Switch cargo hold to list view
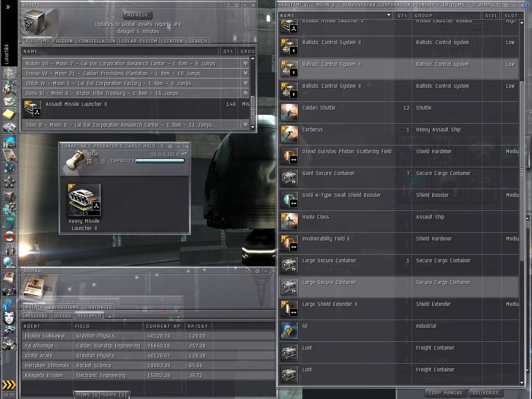The height and width of the screenshot is (399, 532). point(103,161)
